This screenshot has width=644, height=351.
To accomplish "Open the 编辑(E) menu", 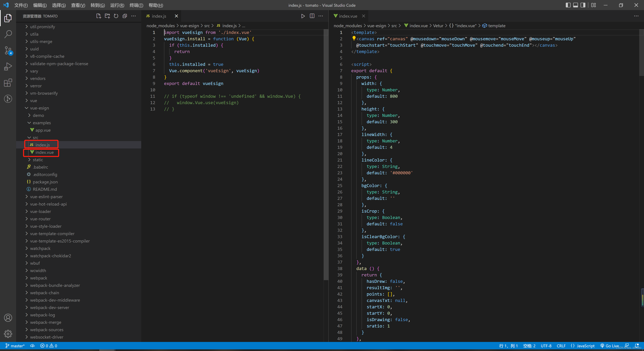I will 40,5.
